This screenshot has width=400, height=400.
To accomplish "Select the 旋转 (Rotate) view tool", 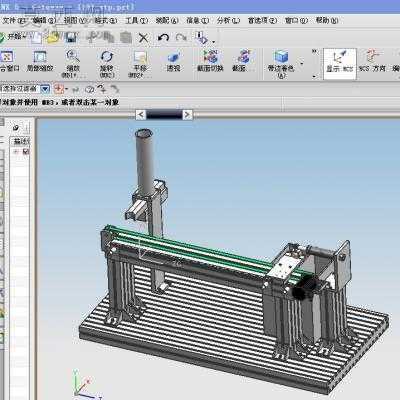I will [107, 64].
